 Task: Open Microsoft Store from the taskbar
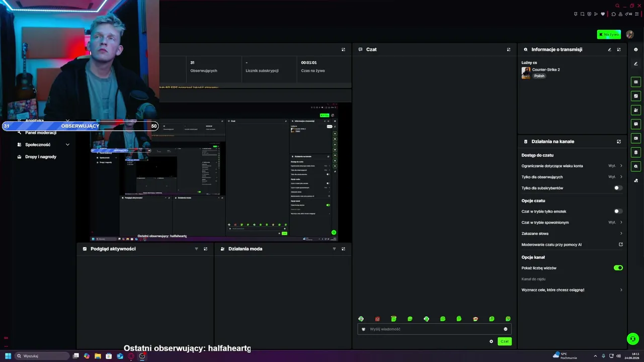[109, 356]
